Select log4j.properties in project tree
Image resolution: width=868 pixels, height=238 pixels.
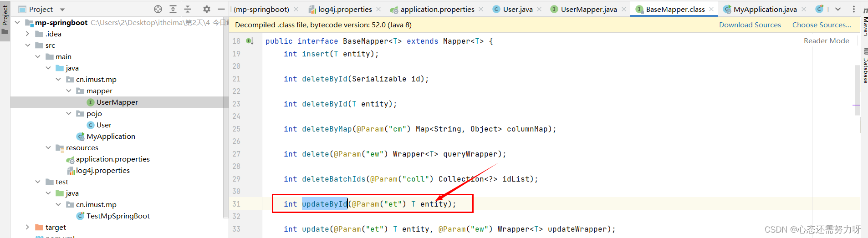click(x=102, y=170)
